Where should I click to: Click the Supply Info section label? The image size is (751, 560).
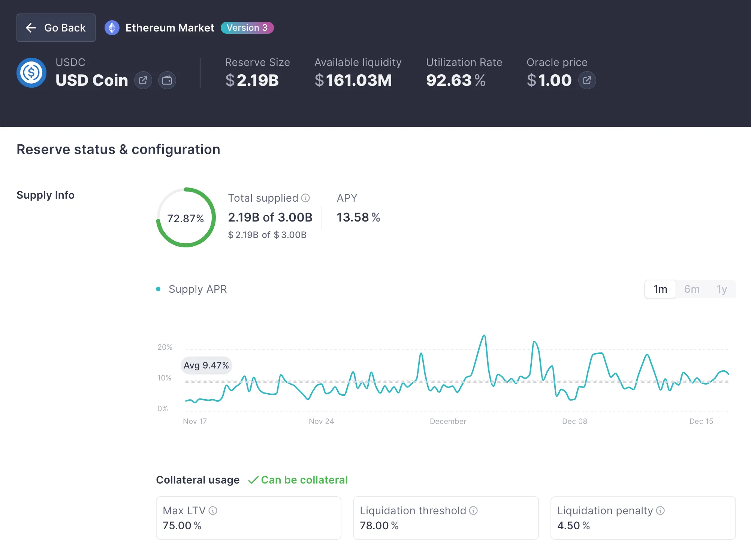coord(45,195)
